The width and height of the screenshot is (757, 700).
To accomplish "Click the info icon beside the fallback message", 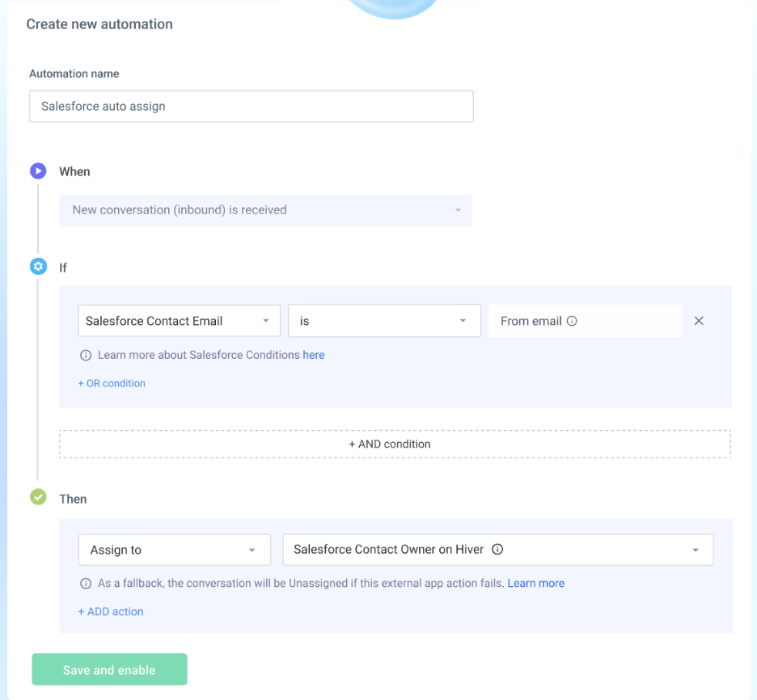I will (86, 583).
